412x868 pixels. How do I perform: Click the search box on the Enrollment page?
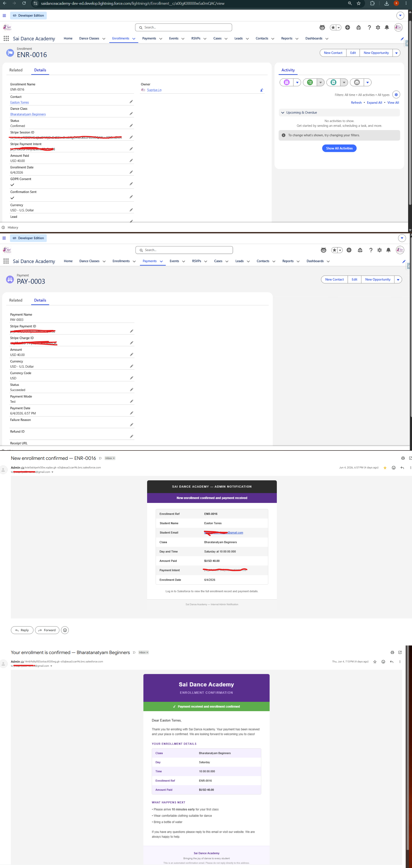pos(183,27)
